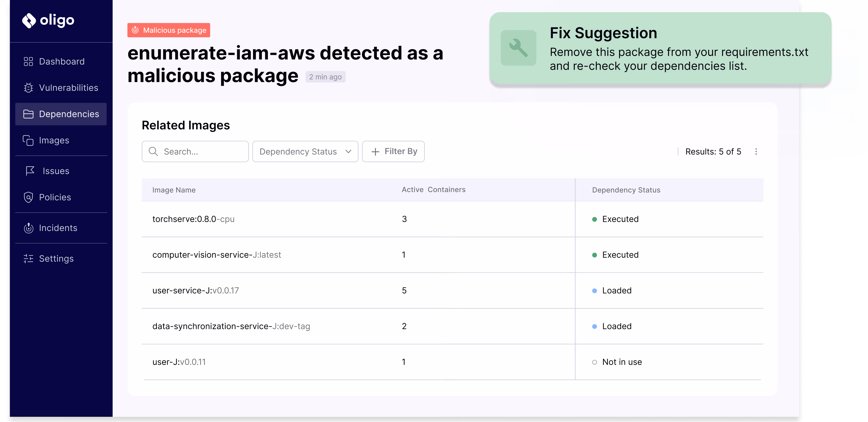868x422 pixels.
Task: Sort by Image Name column header
Action: [174, 190]
